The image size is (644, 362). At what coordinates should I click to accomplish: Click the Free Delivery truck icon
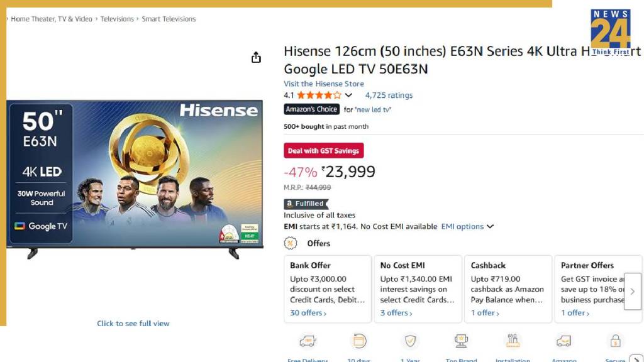tap(308, 341)
